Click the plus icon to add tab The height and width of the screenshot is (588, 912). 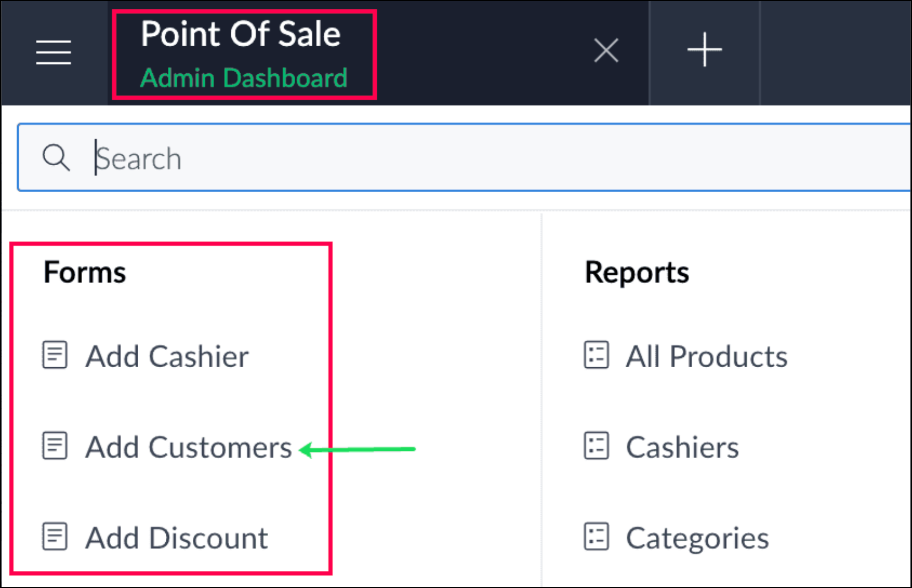click(704, 50)
